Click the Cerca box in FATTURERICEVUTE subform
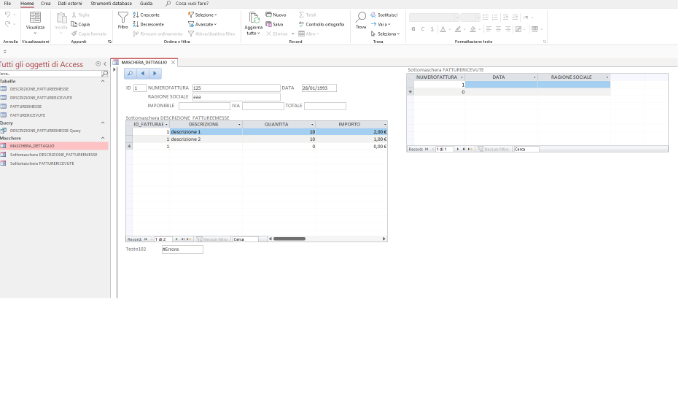The image size is (700, 394). click(526, 149)
